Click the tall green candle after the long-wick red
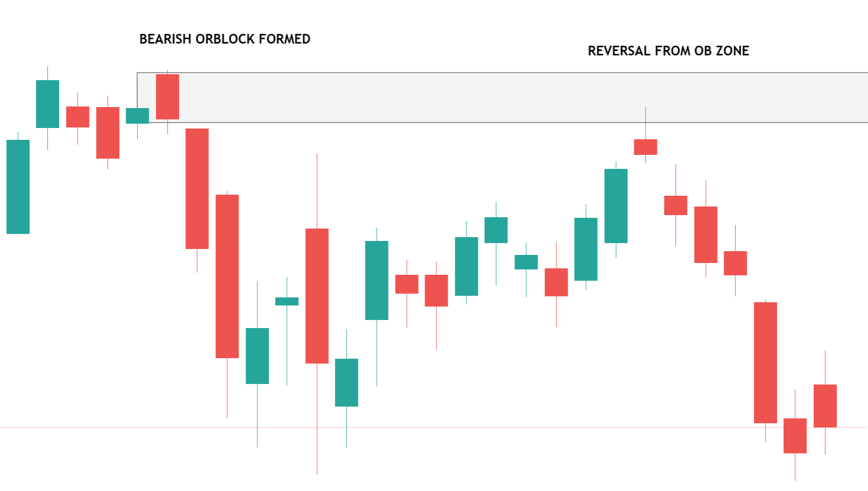 click(377, 280)
